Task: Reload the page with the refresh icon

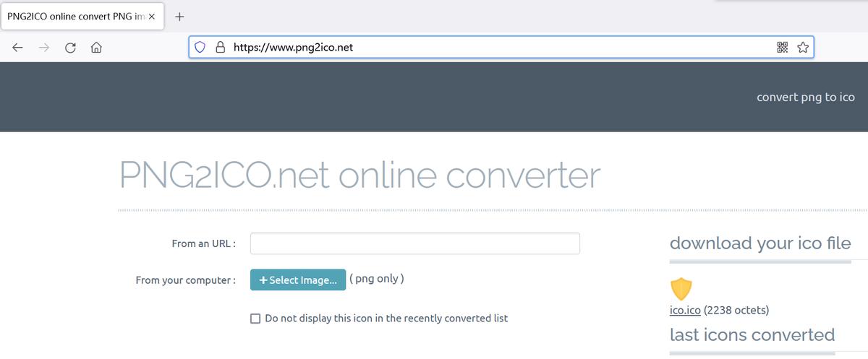Action: 70,48
